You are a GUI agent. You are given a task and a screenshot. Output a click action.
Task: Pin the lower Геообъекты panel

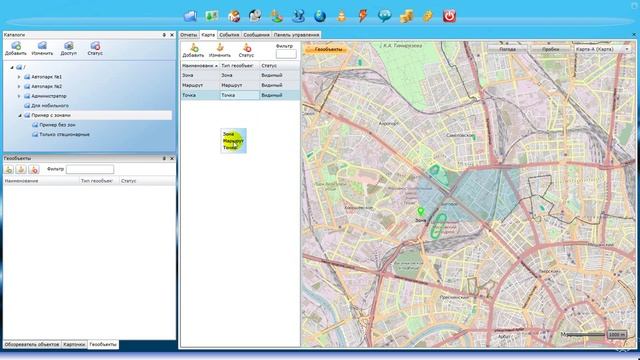164,158
